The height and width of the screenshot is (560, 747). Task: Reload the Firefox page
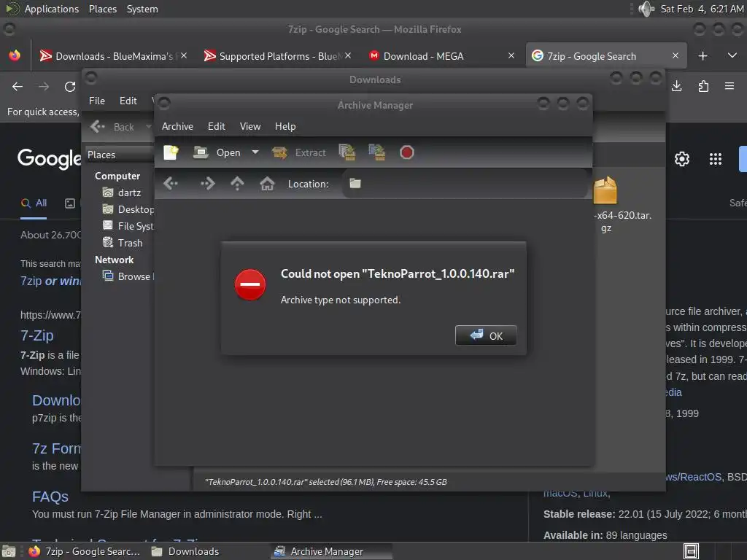click(70, 87)
